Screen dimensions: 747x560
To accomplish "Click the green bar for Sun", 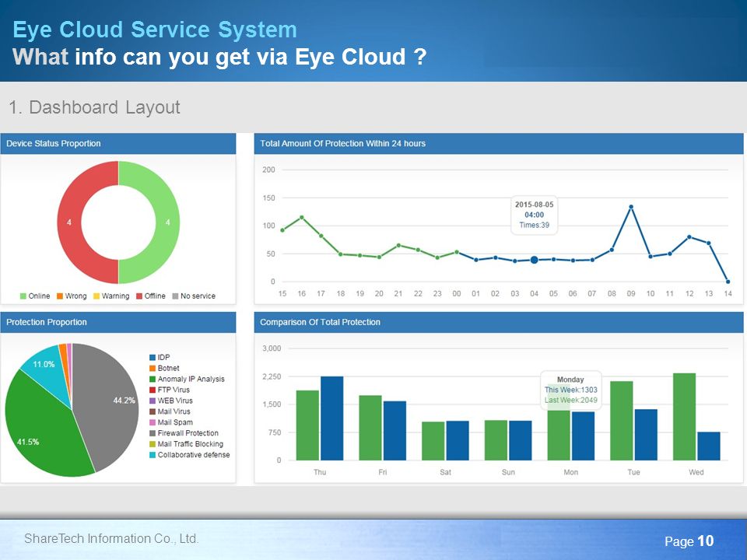I will click(x=496, y=440).
